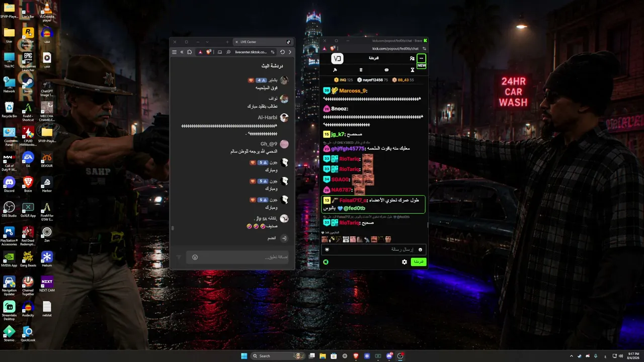
Task: Show hidden system tray icons
Action: coord(571,356)
